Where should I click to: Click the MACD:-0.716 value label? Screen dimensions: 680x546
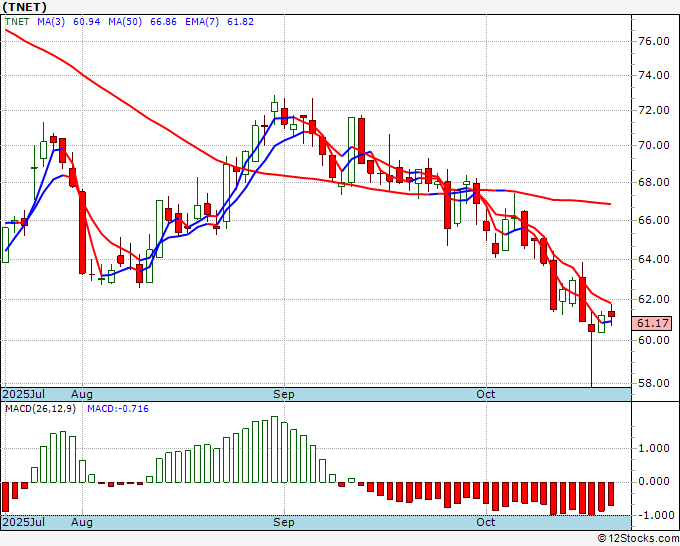point(118,409)
